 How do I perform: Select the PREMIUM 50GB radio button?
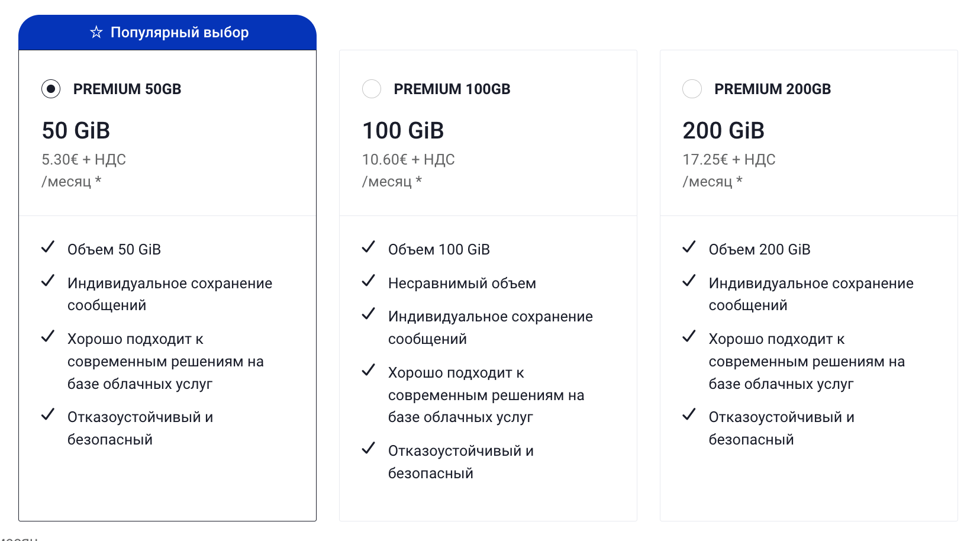point(51,89)
